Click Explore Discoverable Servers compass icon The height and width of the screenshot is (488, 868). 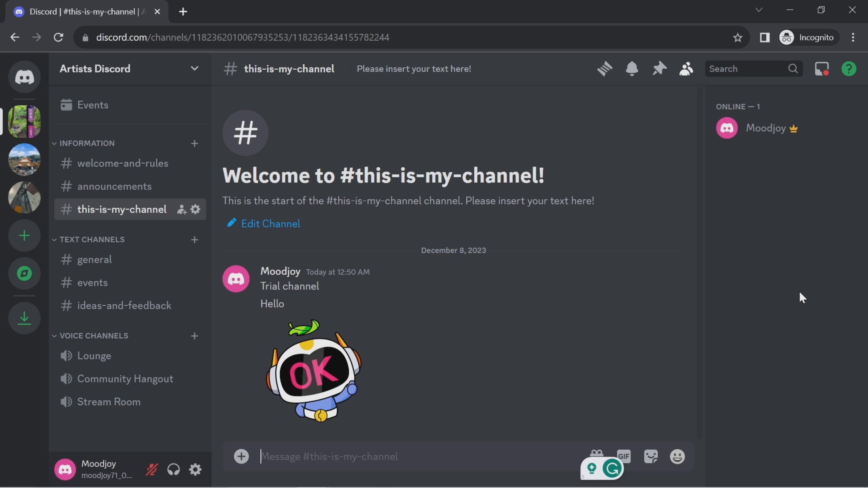coord(24,273)
